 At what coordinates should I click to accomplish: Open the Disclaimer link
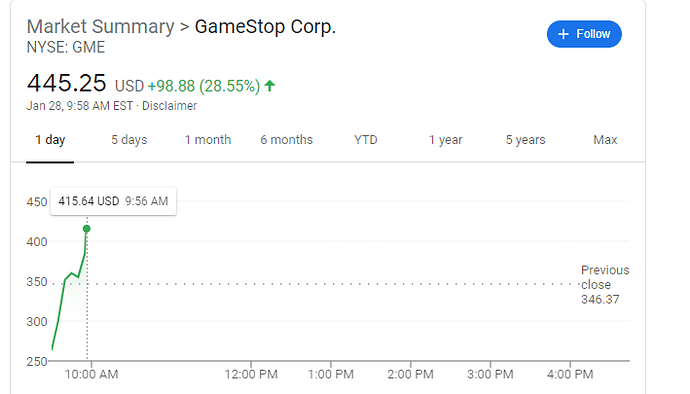(169, 106)
